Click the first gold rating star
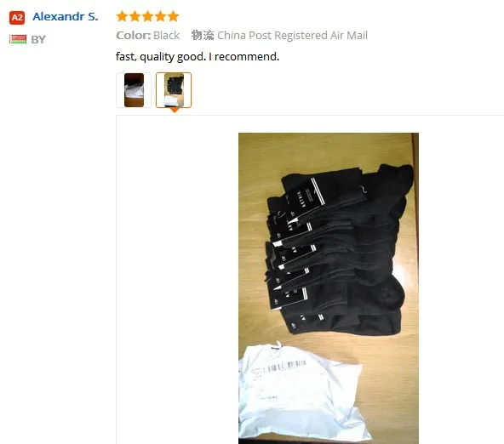Screen dimensions: 504x444 click(122, 16)
